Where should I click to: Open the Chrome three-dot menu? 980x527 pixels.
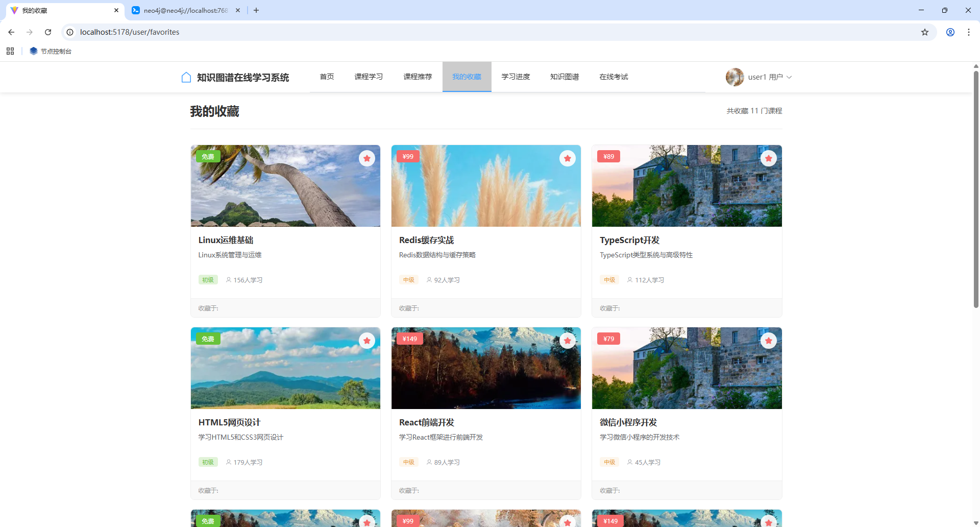(969, 32)
